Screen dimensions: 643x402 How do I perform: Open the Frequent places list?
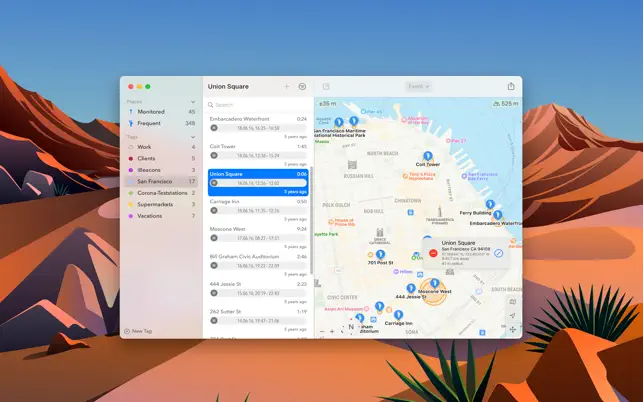point(148,123)
